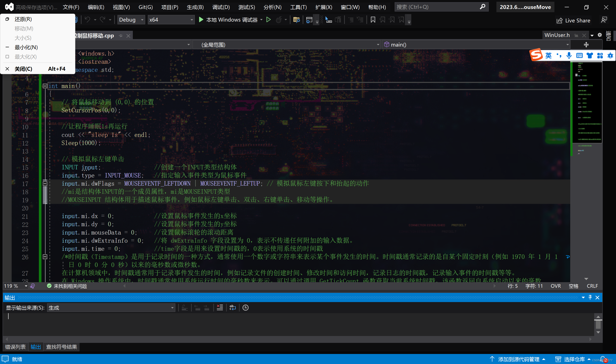This screenshot has height=364, width=616.
Task: Open the x64 platform dropdown
Action: click(171, 20)
